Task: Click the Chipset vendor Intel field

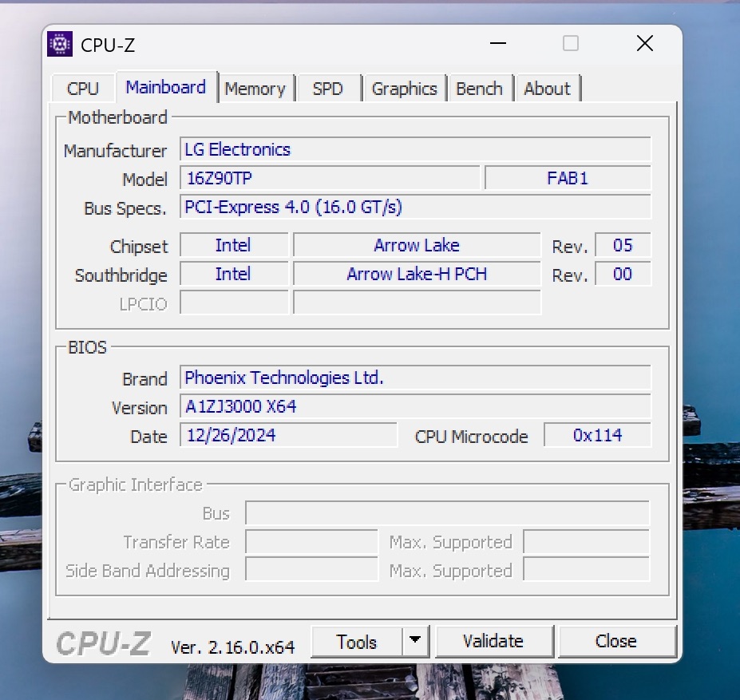Action: pos(234,246)
